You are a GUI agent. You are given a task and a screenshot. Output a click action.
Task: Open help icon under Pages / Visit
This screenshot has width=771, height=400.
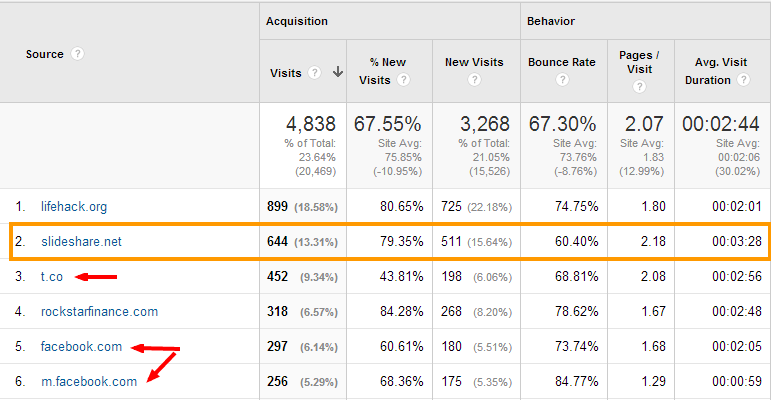(x=639, y=87)
